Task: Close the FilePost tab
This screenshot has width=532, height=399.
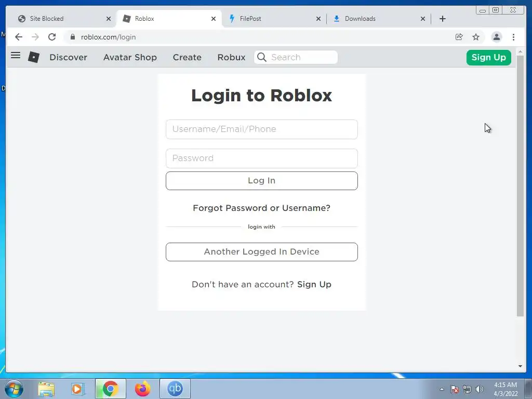Action: [318, 19]
